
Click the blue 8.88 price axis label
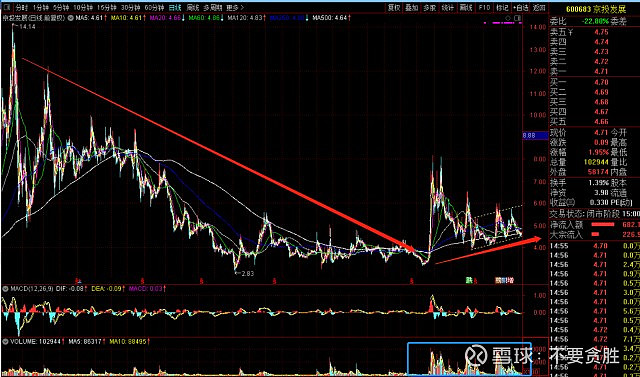pyautogui.click(x=535, y=136)
